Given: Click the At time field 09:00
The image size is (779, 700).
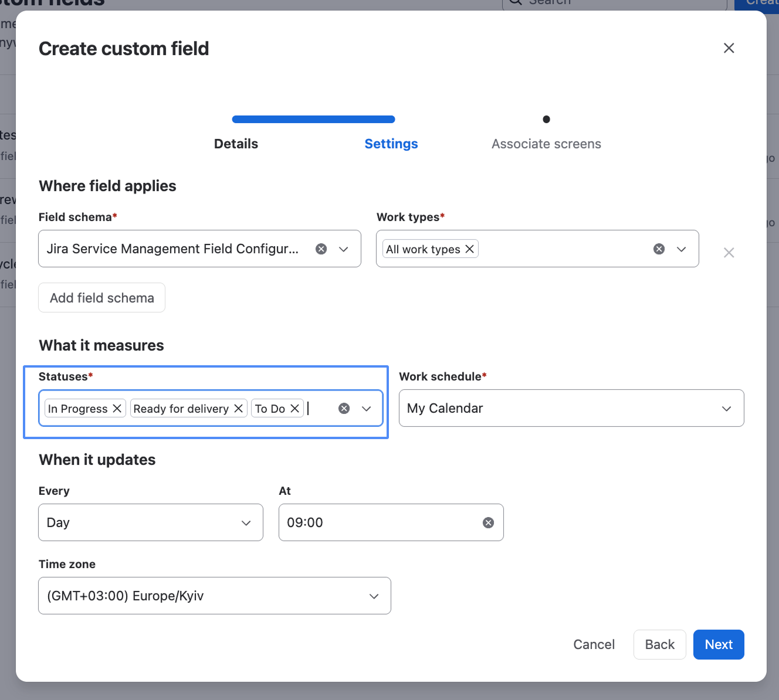Looking at the screenshot, I should click(x=391, y=522).
